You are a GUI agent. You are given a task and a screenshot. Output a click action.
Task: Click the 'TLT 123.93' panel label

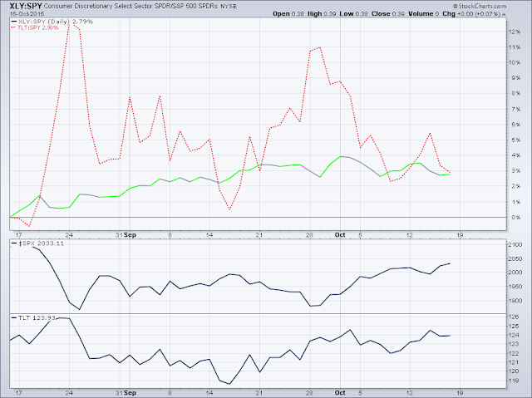[x=33, y=317]
